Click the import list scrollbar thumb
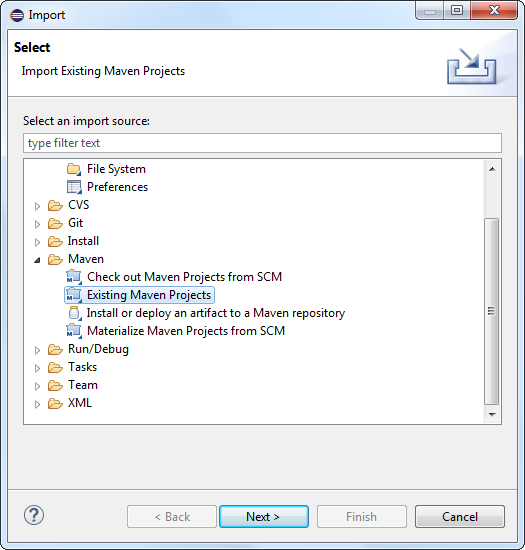Viewport: 525px width, 550px height. (491, 311)
